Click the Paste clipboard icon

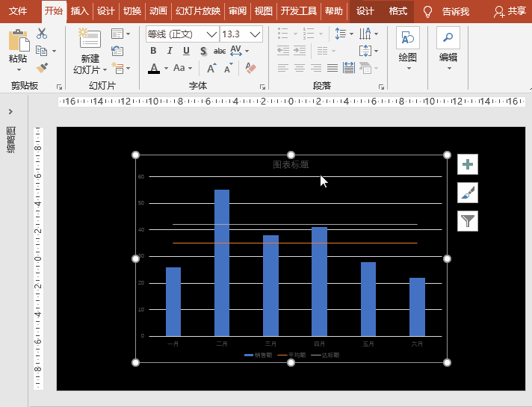19,40
